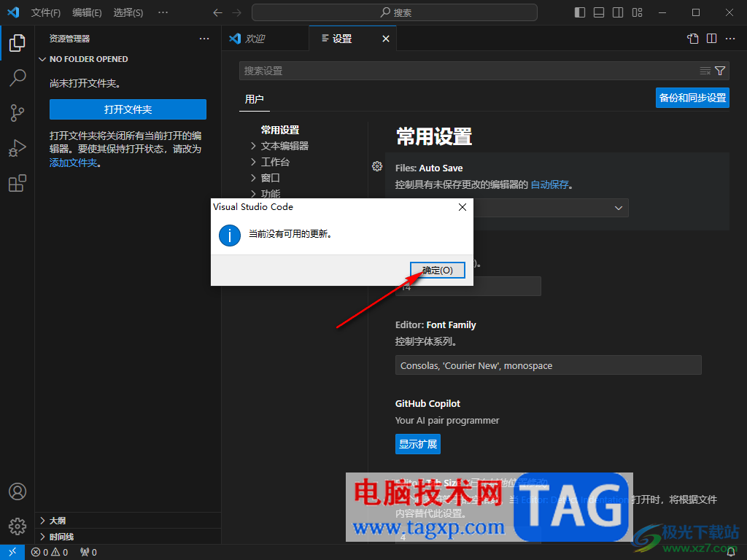747x560 pixels.
Task: Follow the 添加文件夹 link
Action: coord(74,163)
